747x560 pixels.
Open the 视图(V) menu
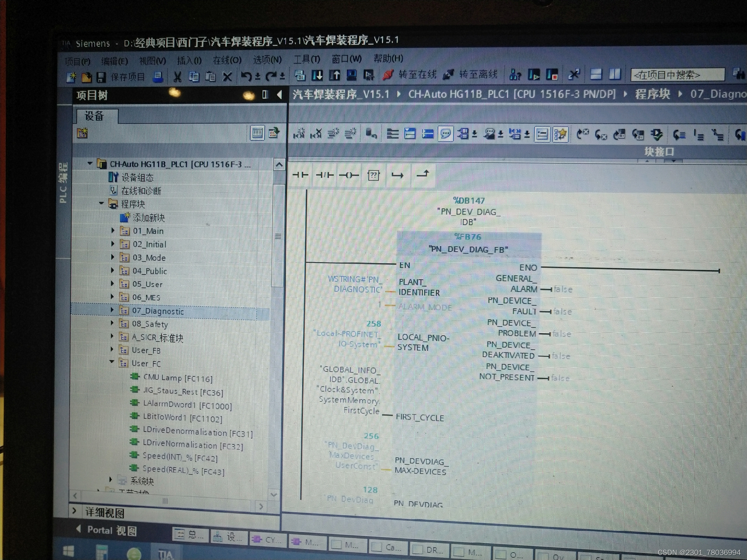click(x=153, y=61)
